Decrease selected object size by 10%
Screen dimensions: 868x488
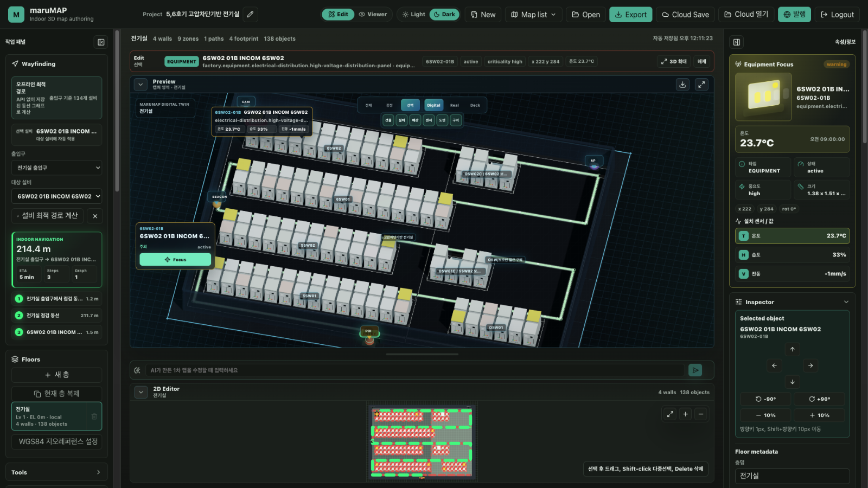(x=765, y=415)
